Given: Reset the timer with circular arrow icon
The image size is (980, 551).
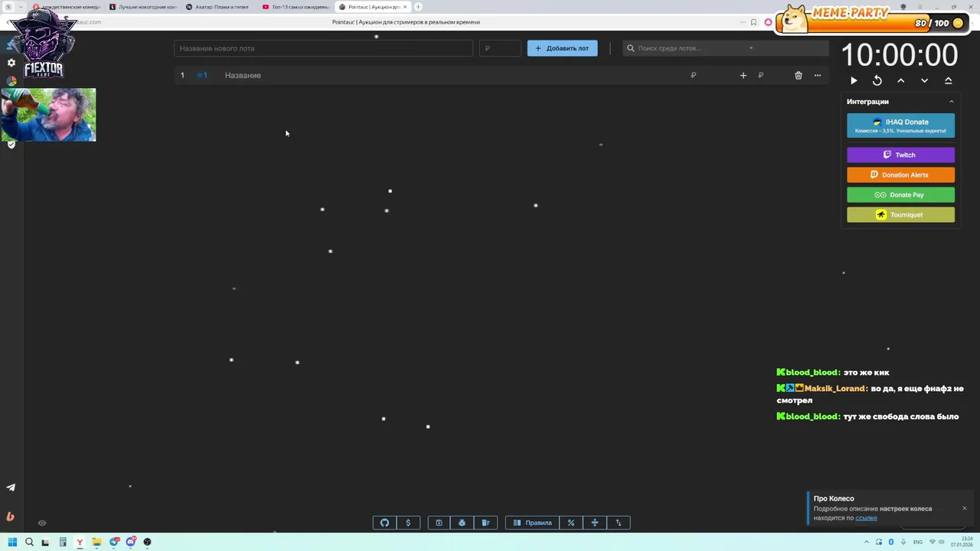Looking at the screenshot, I should click(877, 80).
